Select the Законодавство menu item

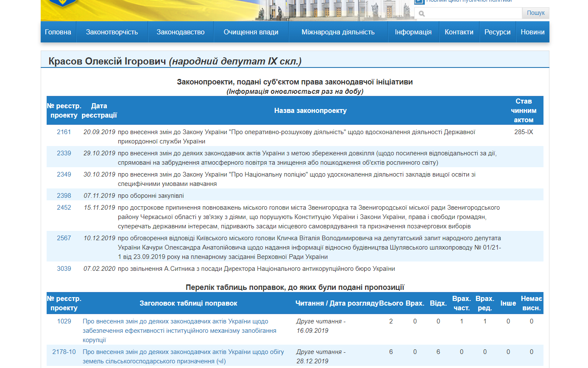point(181,32)
